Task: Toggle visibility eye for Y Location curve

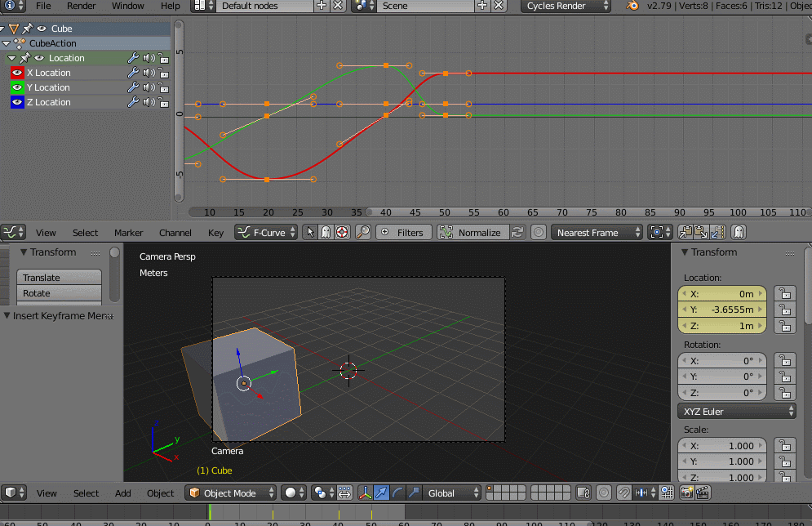Action: coord(17,87)
